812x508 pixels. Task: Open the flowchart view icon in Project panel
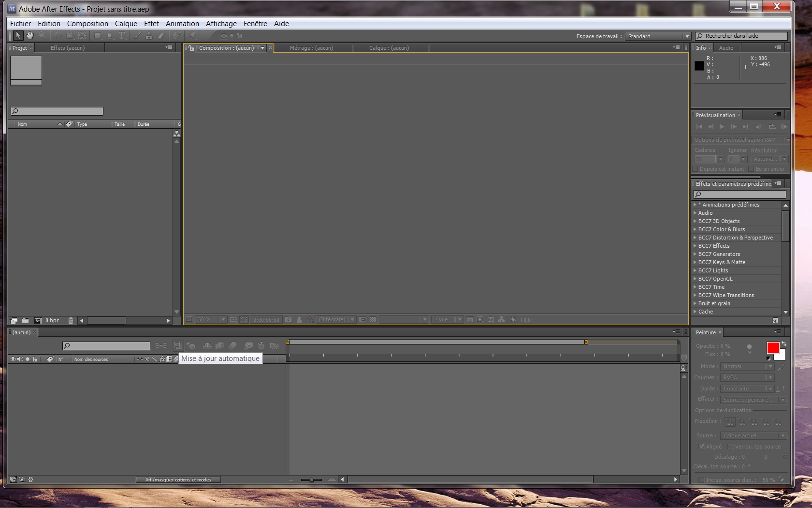(177, 134)
